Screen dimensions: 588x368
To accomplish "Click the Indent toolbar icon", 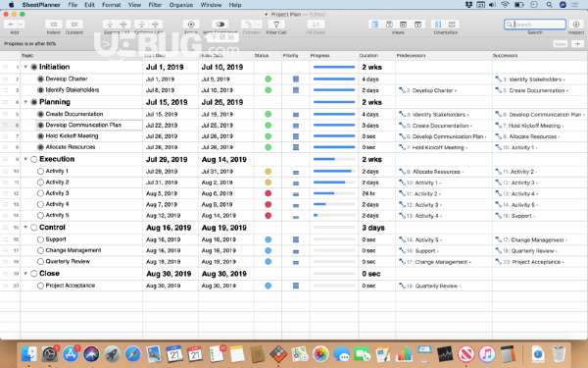I will (x=54, y=25).
